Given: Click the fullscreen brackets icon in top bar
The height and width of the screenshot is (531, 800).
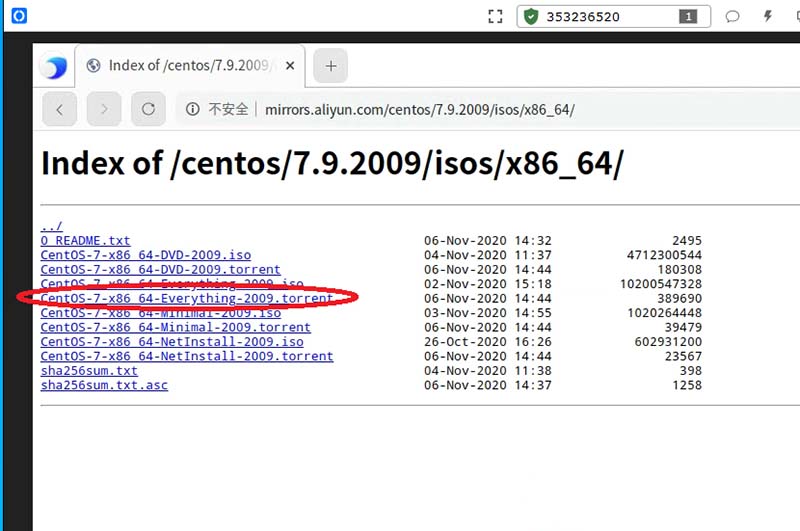Looking at the screenshot, I should click(495, 16).
